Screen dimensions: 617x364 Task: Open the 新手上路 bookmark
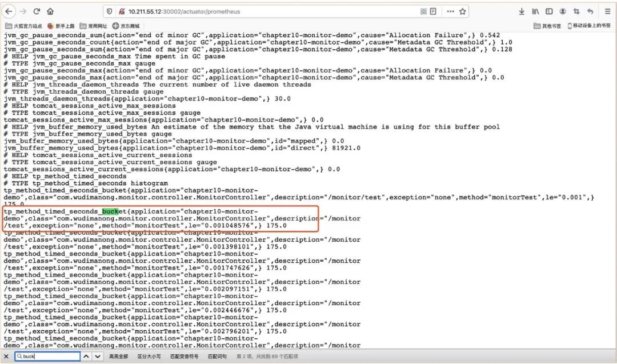click(x=61, y=26)
